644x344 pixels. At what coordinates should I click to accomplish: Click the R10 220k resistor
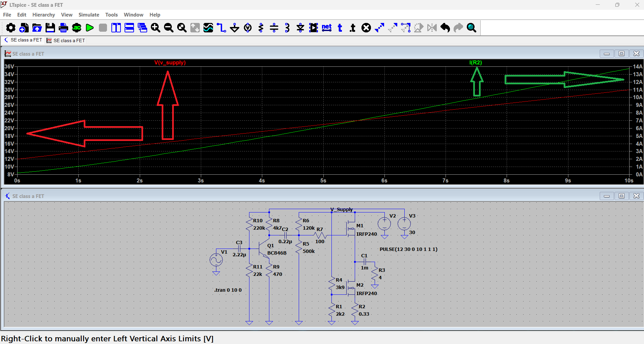pos(249,224)
